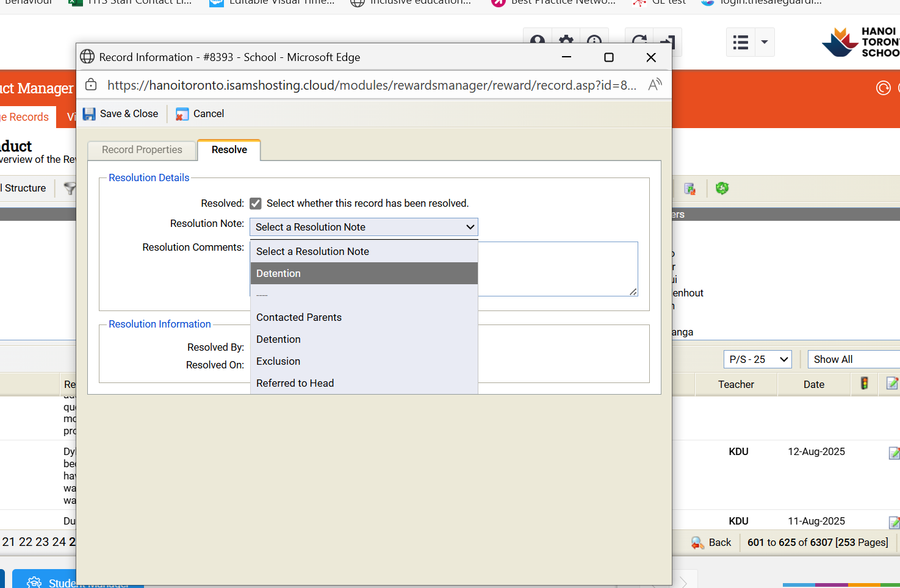Switch to the Record Properties tab

(x=142, y=150)
